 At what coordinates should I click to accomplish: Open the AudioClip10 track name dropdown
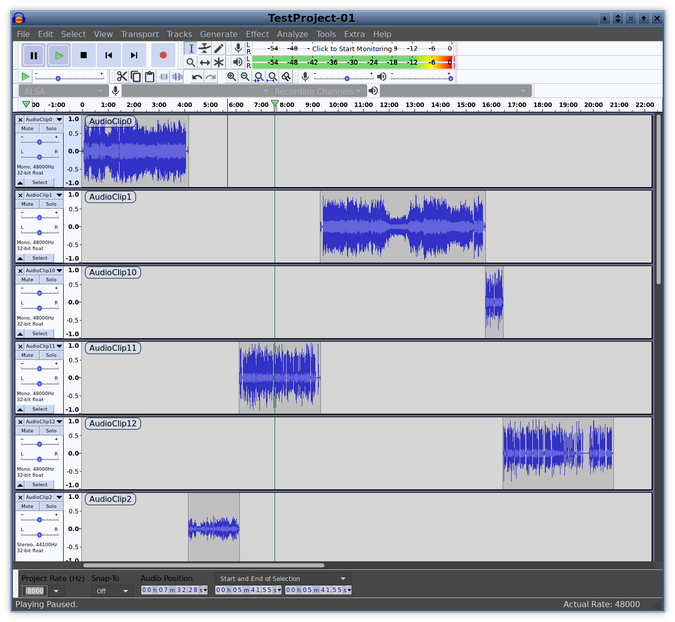pos(60,271)
